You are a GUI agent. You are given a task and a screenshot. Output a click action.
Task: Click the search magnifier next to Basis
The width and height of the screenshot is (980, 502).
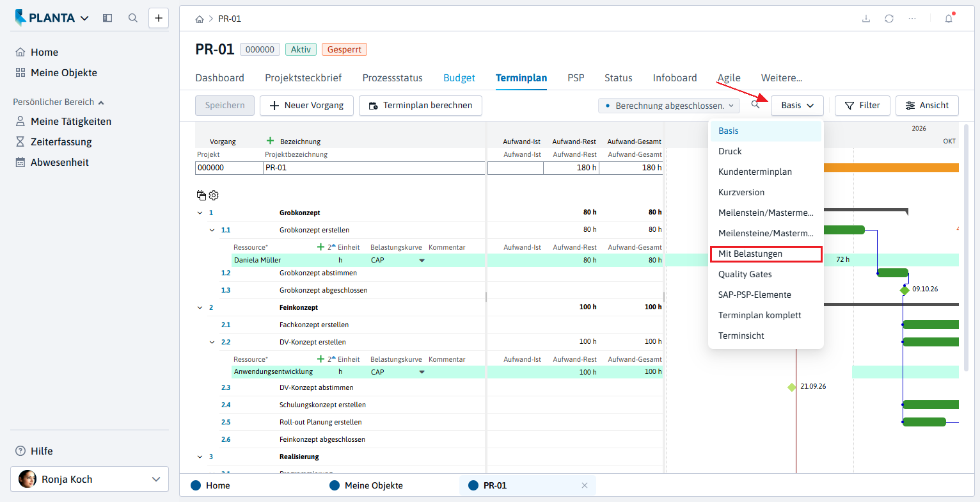coord(755,104)
